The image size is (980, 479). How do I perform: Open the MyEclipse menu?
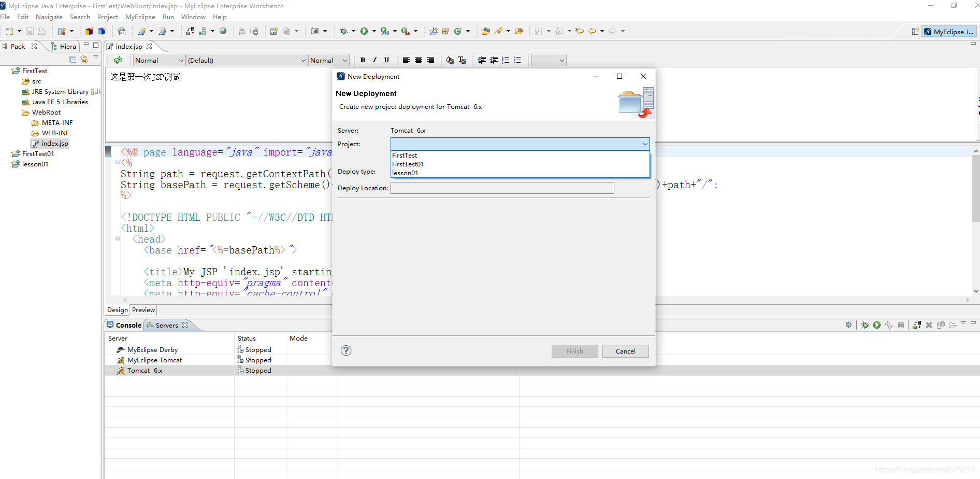point(140,17)
